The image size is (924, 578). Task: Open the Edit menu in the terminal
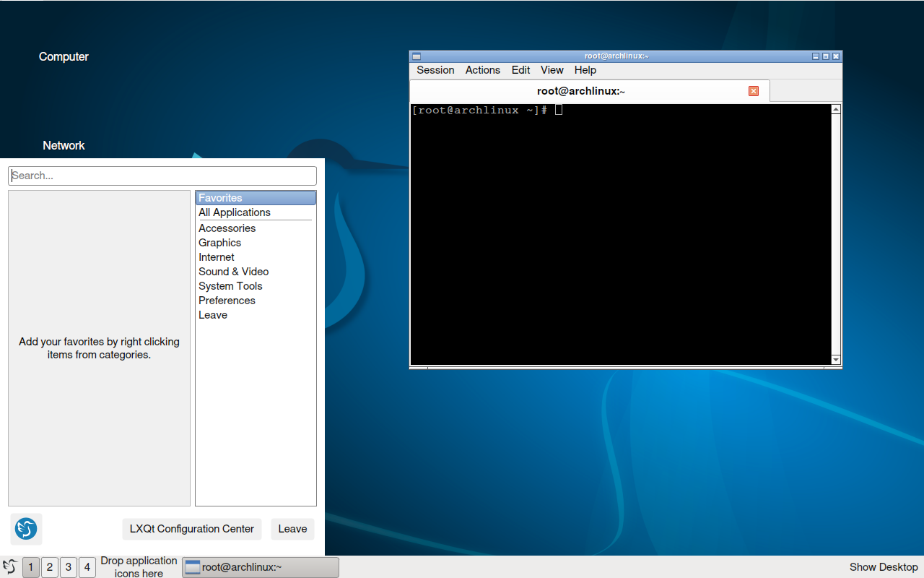pos(520,70)
